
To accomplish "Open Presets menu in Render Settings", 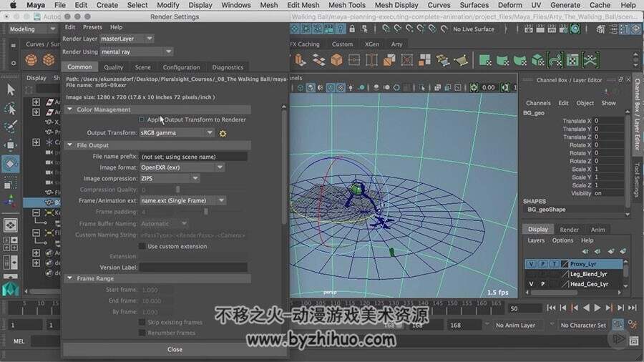I will tap(92, 27).
